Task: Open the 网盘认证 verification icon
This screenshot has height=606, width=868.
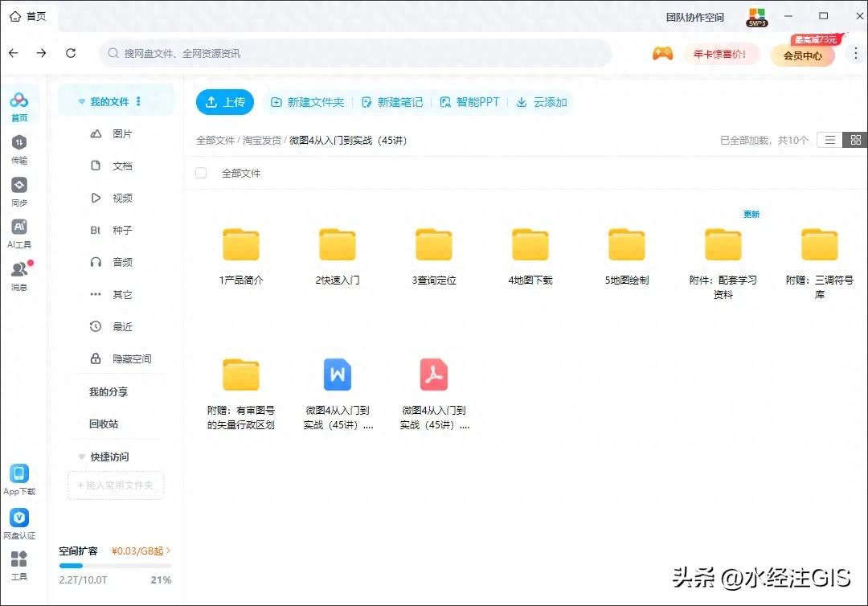Action: 18,518
